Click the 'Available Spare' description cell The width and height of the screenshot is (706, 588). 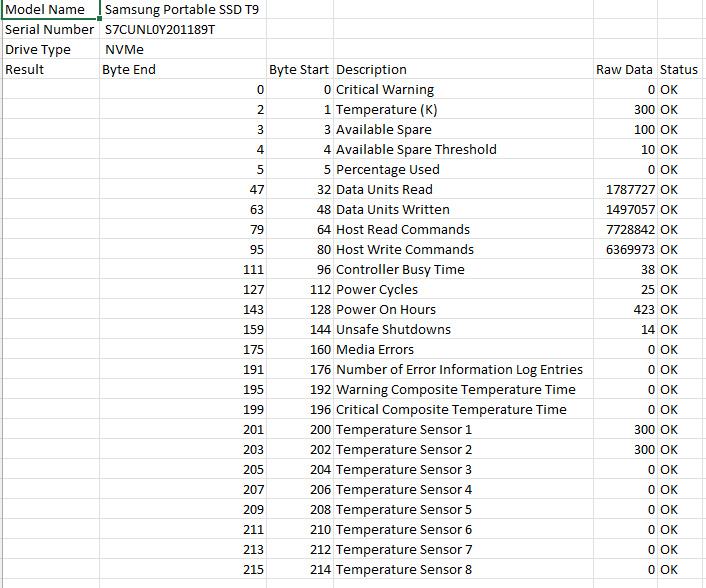[463, 129]
